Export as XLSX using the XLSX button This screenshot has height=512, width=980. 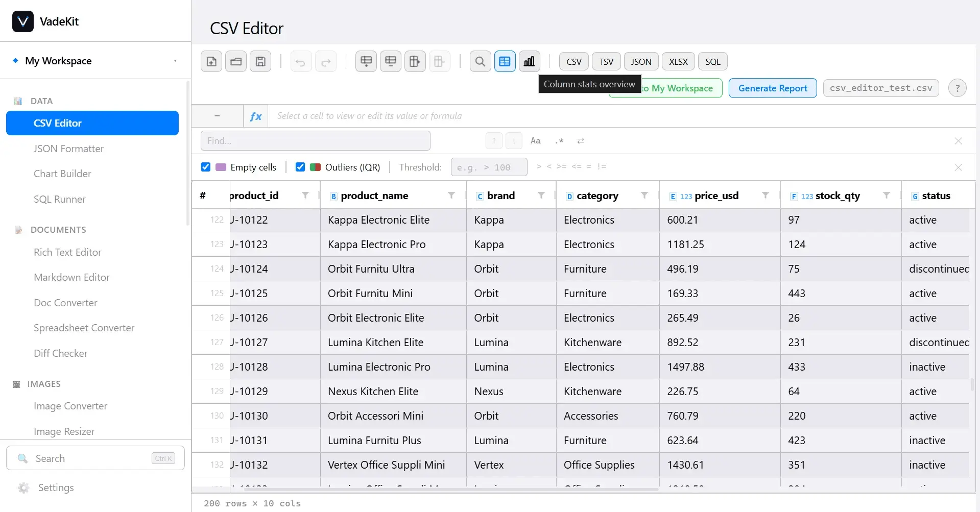point(678,62)
